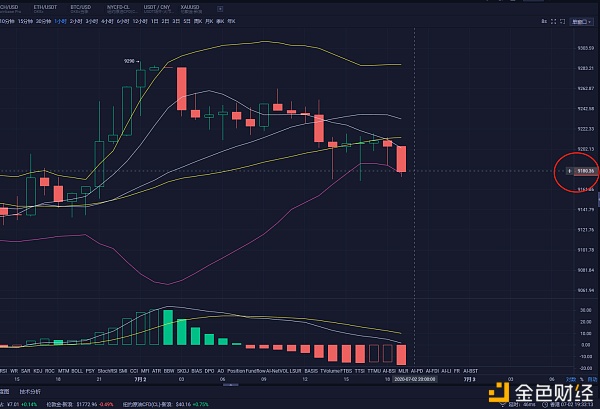This screenshot has width=600, height=409.
Task: Switch to the XAUUSD symbol tab
Action: click(190, 7)
